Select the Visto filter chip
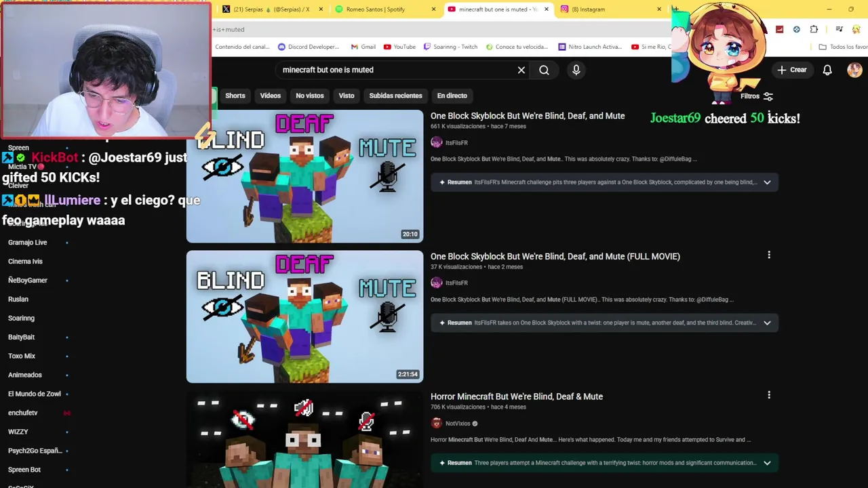Image resolution: width=868 pixels, height=488 pixels. click(x=347, y=96)
